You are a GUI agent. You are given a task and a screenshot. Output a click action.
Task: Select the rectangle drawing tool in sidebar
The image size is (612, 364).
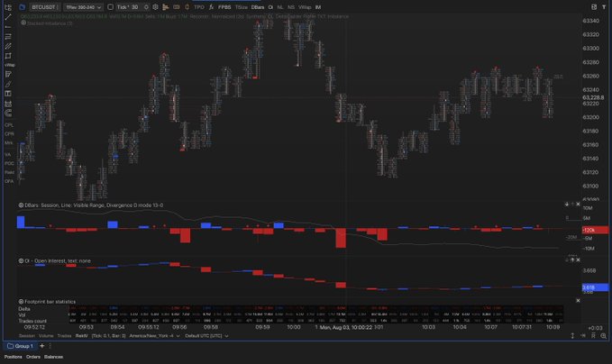pos(8,56)
